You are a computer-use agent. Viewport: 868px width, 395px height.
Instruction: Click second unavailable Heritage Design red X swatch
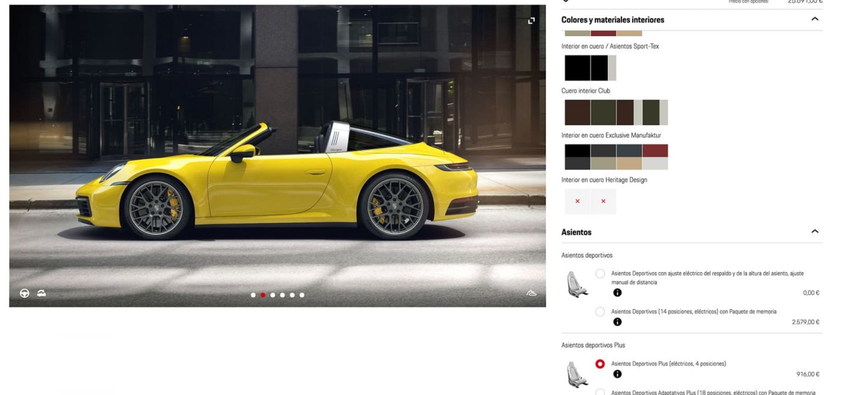click(603, 201)
